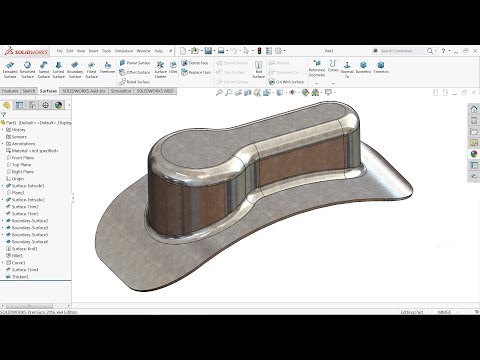This screenshot has width=480, height=360.
Task: Select the Trimetric view icon
Action: (x=381, y=67)
